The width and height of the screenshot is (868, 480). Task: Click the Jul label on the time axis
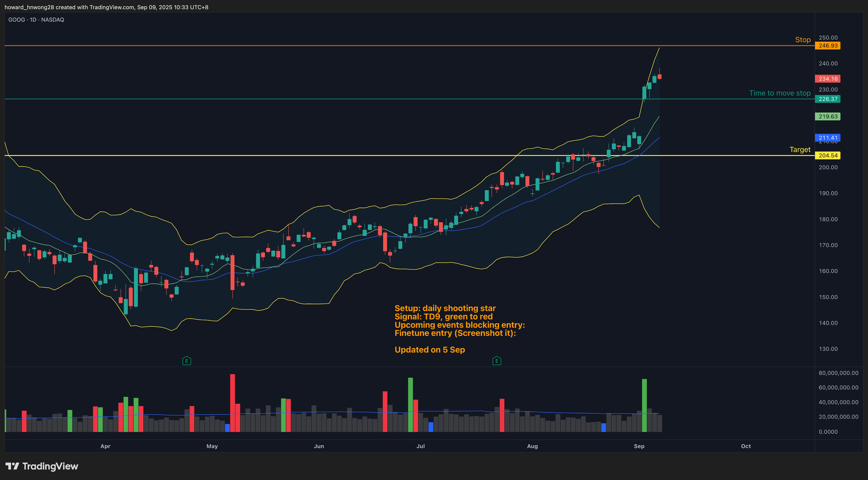coord(420,446)
